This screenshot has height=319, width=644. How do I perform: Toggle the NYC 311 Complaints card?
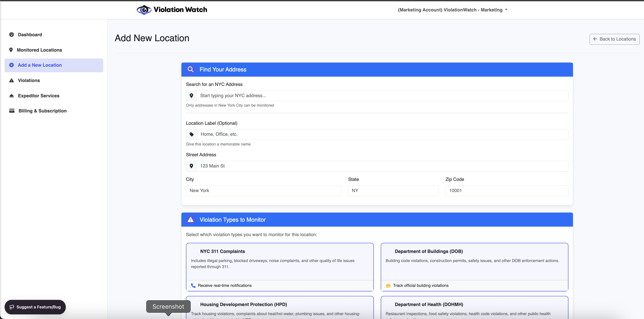pos(280,267)
